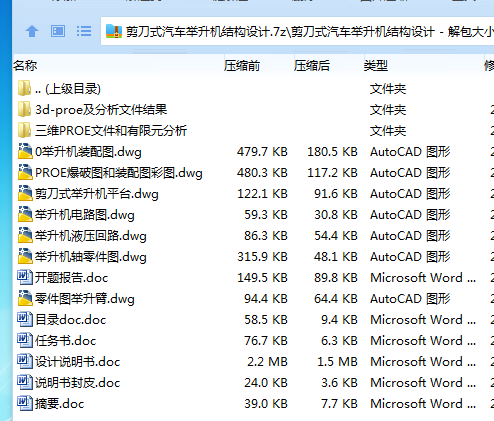The width and height of the screenshot is (494, 421).
Task: Click the 39.0 KB original size value
Action: point(266,404)
